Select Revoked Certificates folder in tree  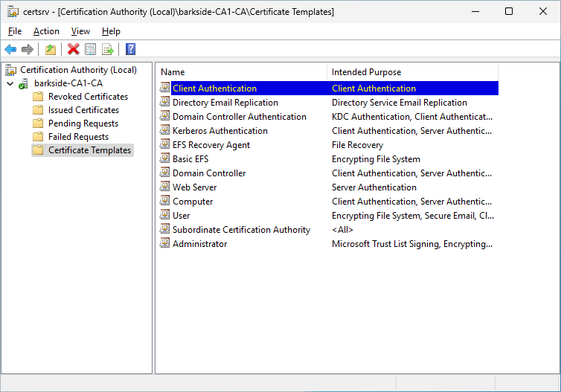click(88, 97)
